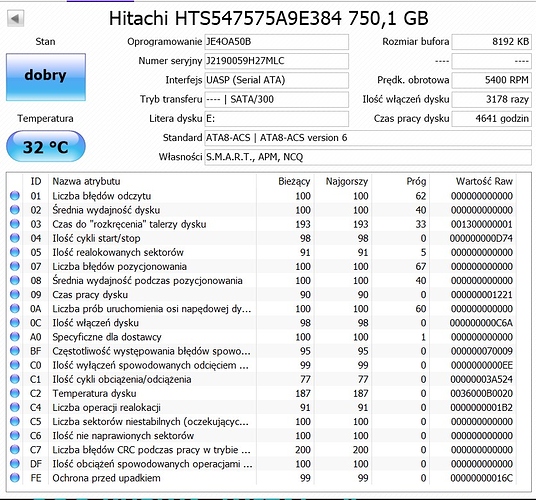Click the status dot for attribute C5

click(15, 421)
